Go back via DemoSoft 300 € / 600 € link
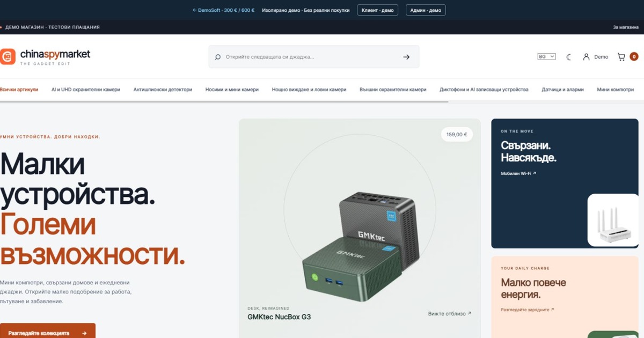Screen dimensions: 644x338 pyautogui.click(x=223, y=10)
